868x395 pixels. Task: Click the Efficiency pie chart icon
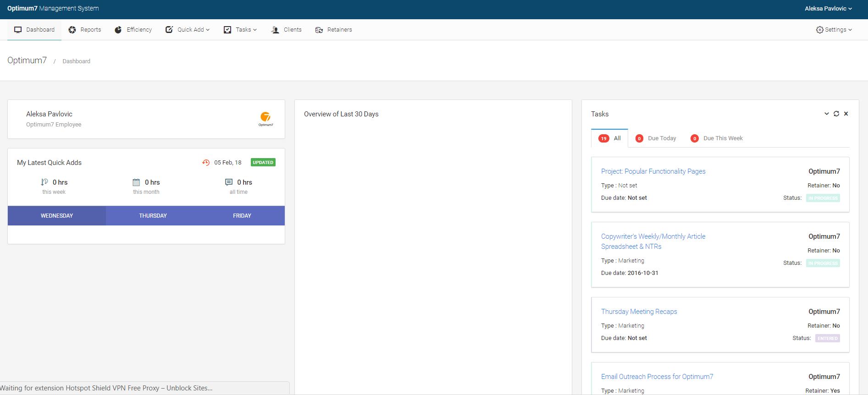[118, 30]
